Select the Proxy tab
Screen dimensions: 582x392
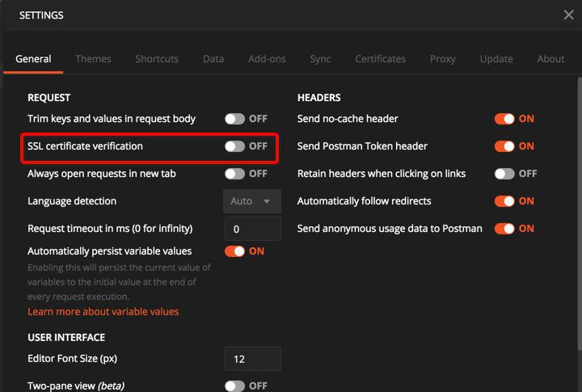[x=443, y=59]
